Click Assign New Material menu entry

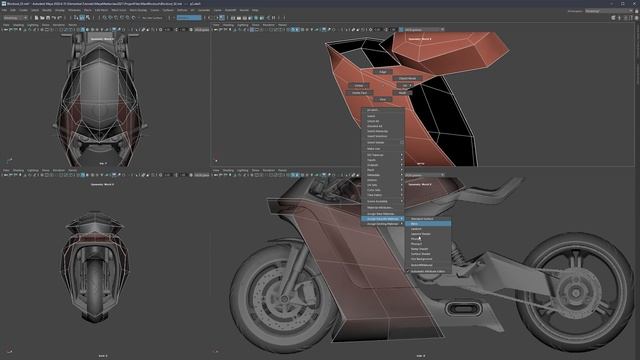coord(383,213)
